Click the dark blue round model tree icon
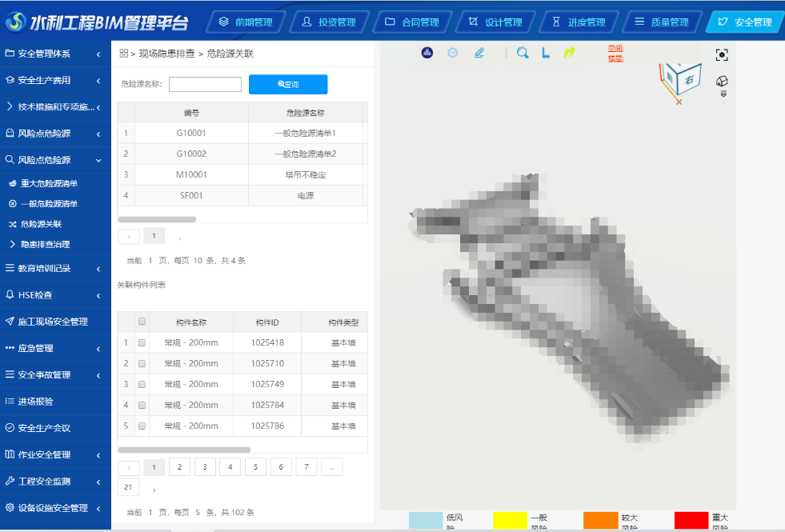The width and height of the screenshot is (785, 532). 427,54
